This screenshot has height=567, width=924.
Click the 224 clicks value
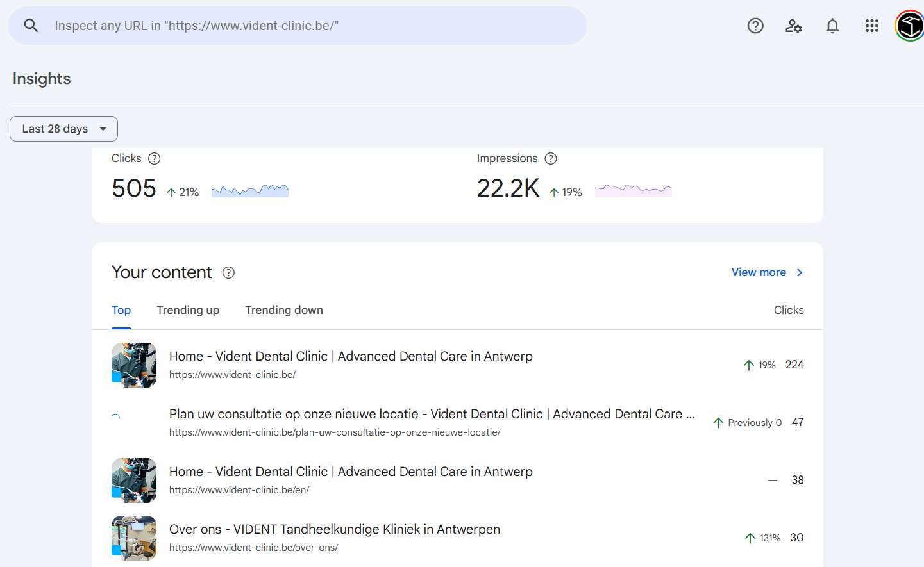[794, 365]
